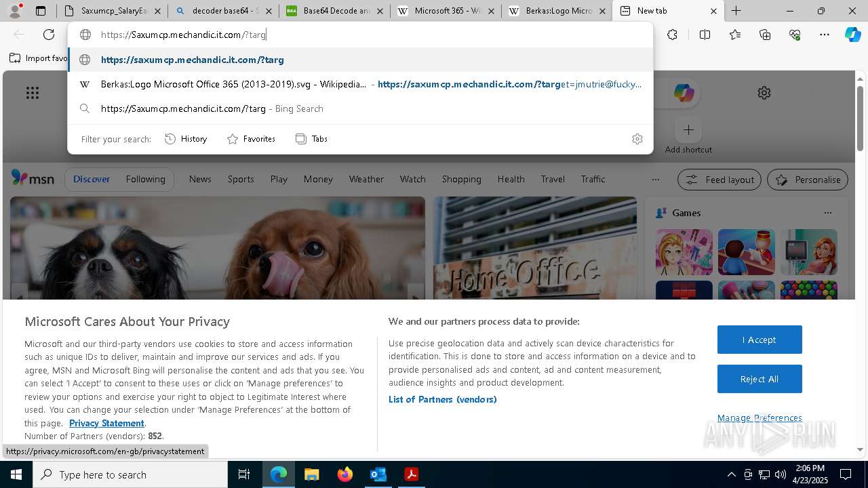This screenshot has width=868, height=488.
Task: Select the Following feed tab
Action: 145,179
